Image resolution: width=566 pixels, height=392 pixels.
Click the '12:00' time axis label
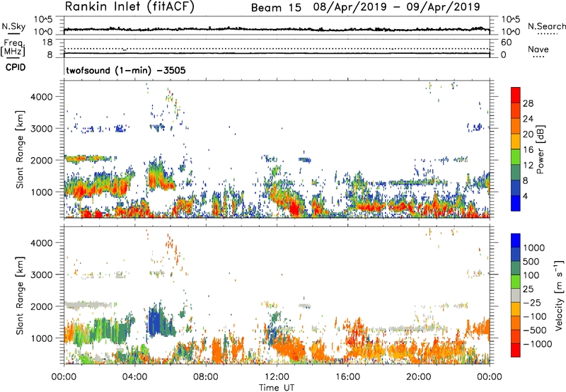click(x=277, y=377)
